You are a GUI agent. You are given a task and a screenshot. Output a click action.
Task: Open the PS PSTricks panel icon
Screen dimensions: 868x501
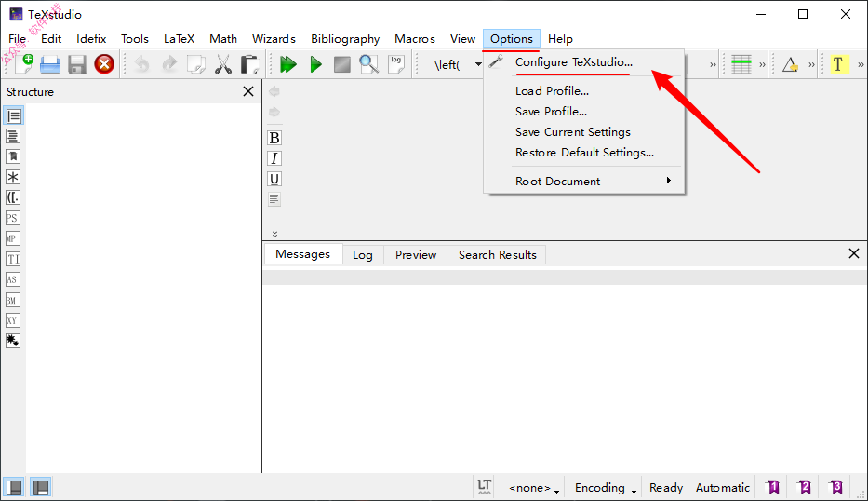point(13,218)
